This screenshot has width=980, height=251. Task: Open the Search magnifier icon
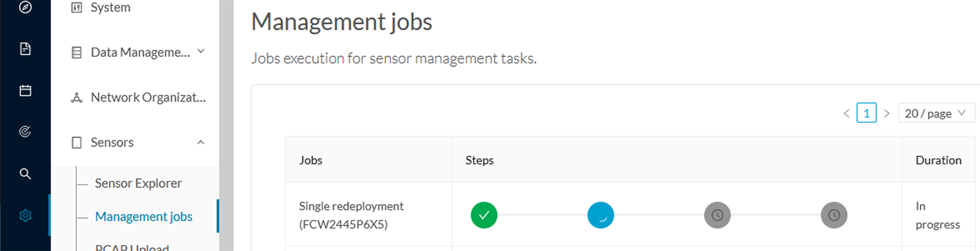[25, 174]
